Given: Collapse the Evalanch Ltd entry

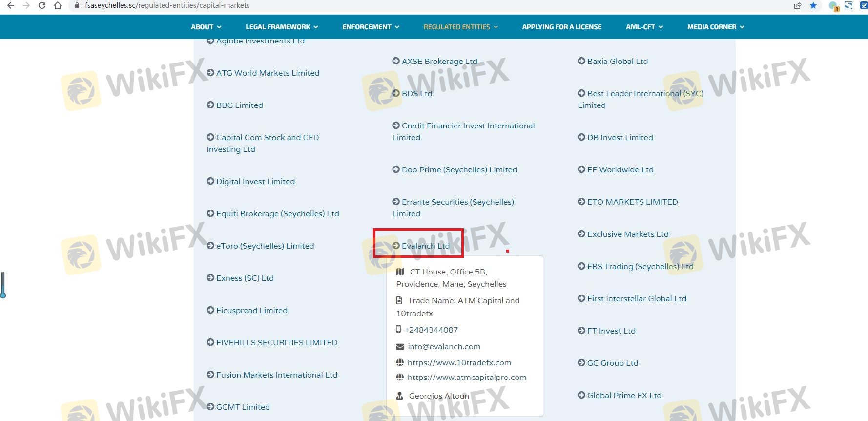Looking at the screenshot, I should pos(421,246).
